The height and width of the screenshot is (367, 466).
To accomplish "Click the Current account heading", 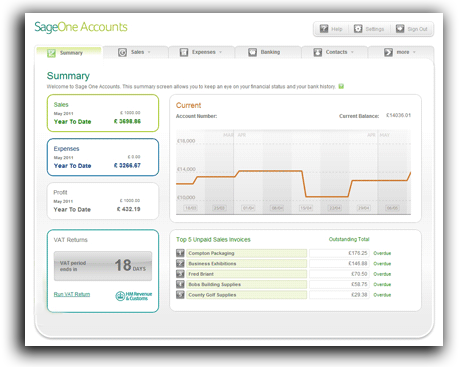I will 188,105.
